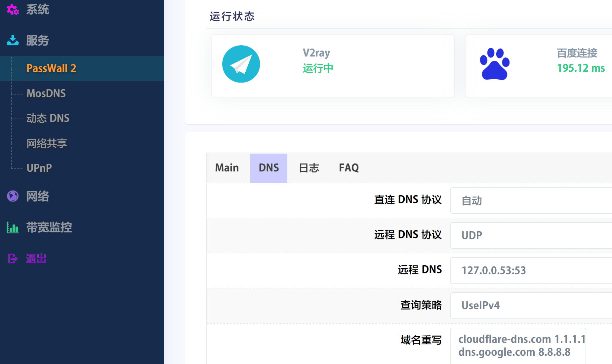Open 远程 DNS 协议 dropdown showing UDP
The height and width of the screenshot is (364, 612).
coord(531,236)
